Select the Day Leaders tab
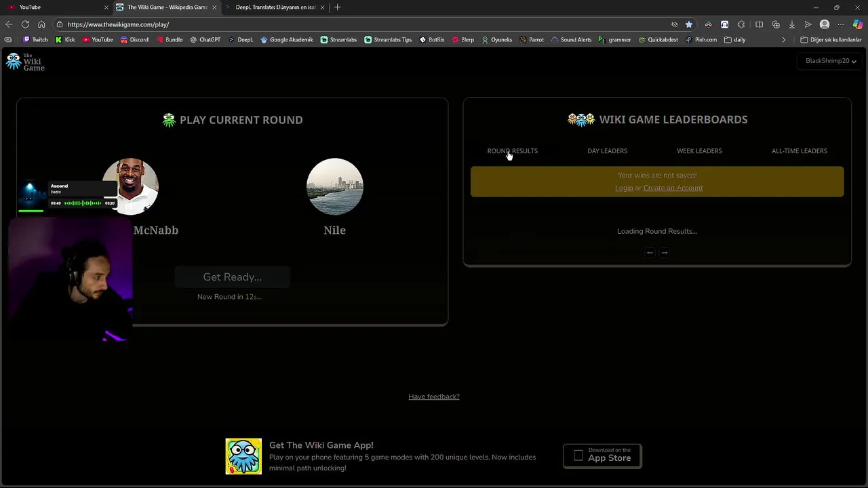This screenshot has width=868, height=488. (x=607, y=151)
